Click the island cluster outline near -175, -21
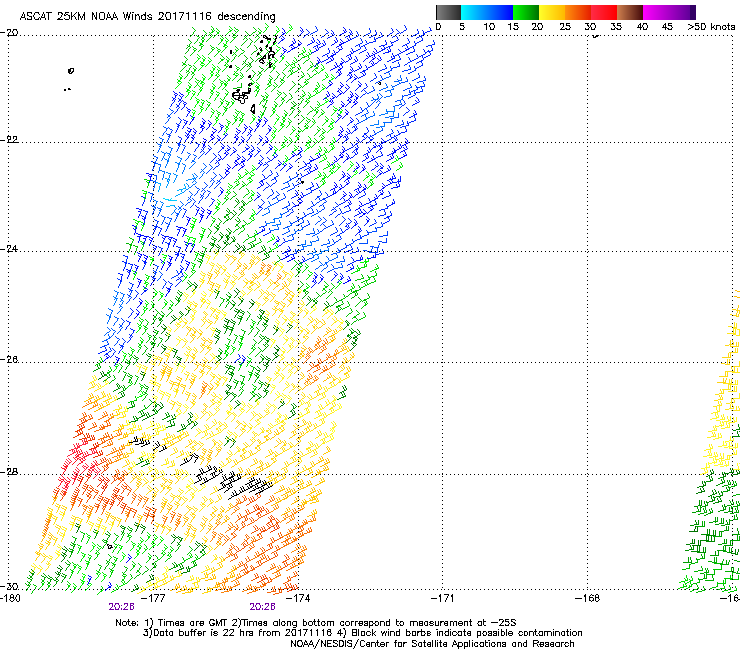This screenshot has width=740, height=650. pos(241,96)
